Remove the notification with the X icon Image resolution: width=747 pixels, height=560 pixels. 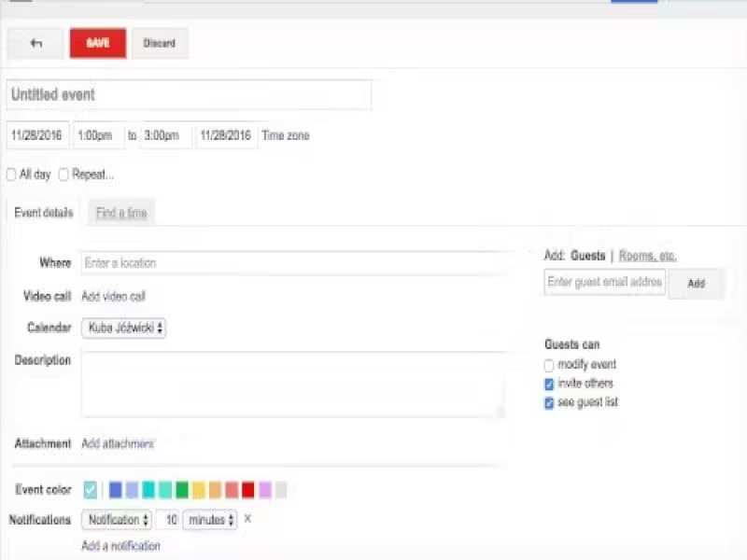(247, 519)
